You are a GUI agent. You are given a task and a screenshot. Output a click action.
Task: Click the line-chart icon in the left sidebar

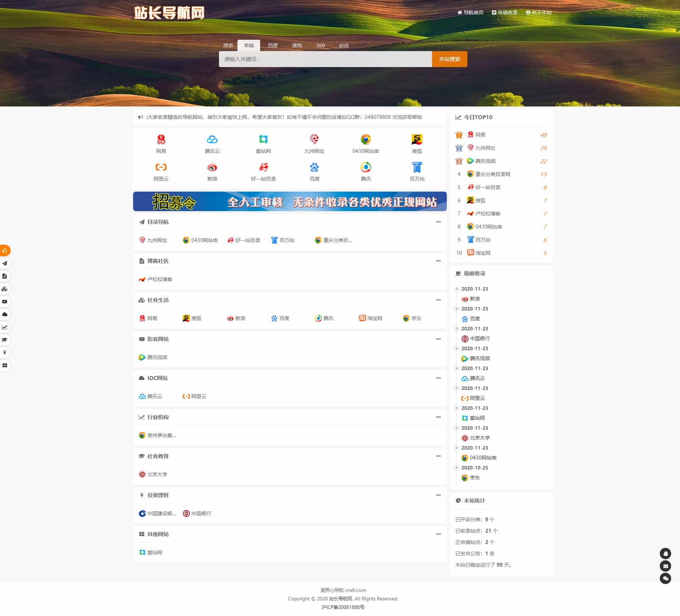coord(5,327)
